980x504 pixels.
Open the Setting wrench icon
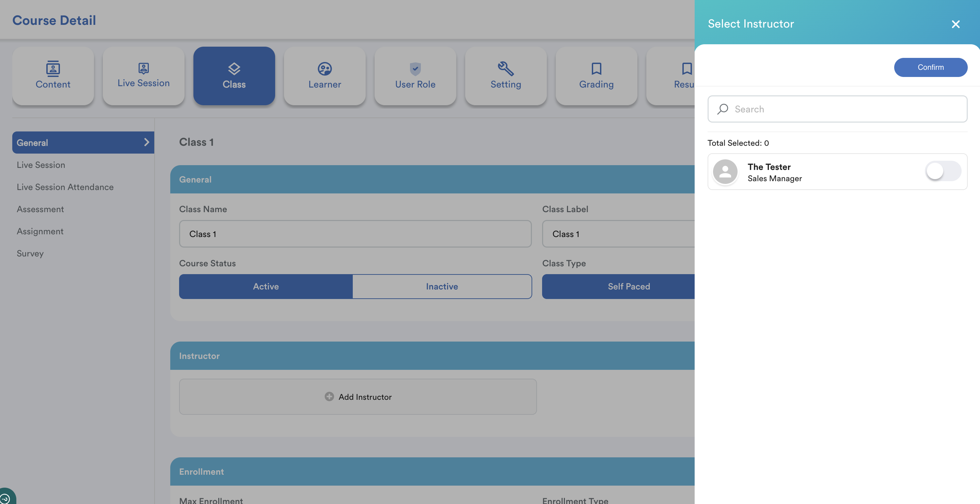[x=506, y=69]
